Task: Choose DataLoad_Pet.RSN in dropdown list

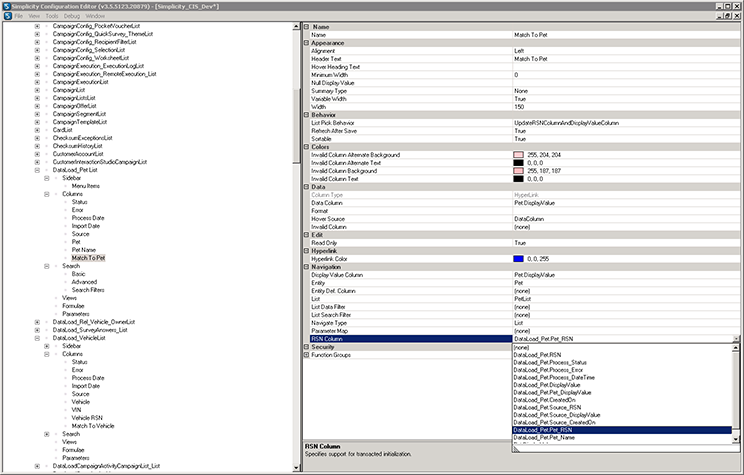Action: [x=622, y=355]
